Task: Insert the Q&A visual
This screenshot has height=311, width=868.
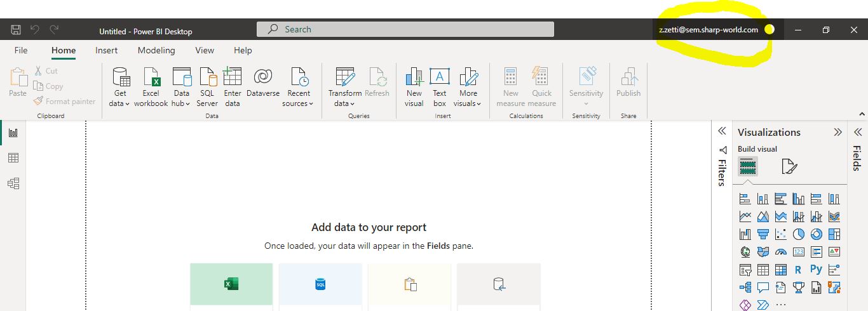Action: click(x=763, y=288)
